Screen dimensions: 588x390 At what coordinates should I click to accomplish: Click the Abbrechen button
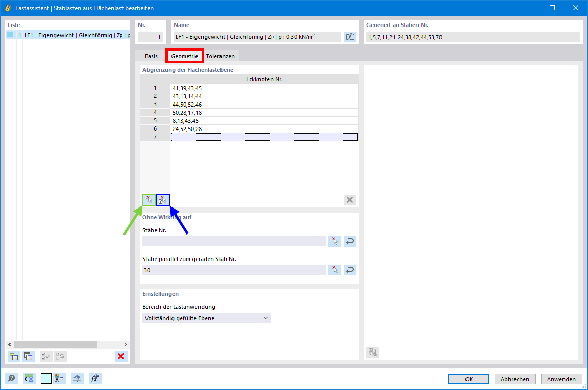(515, 379)
